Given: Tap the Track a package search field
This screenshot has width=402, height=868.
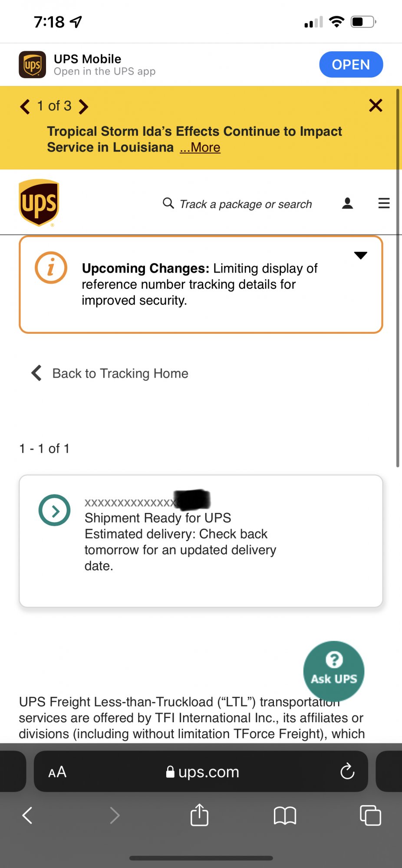Looking at the screenshot, I should pyautogui.click(x=246, y=204).
